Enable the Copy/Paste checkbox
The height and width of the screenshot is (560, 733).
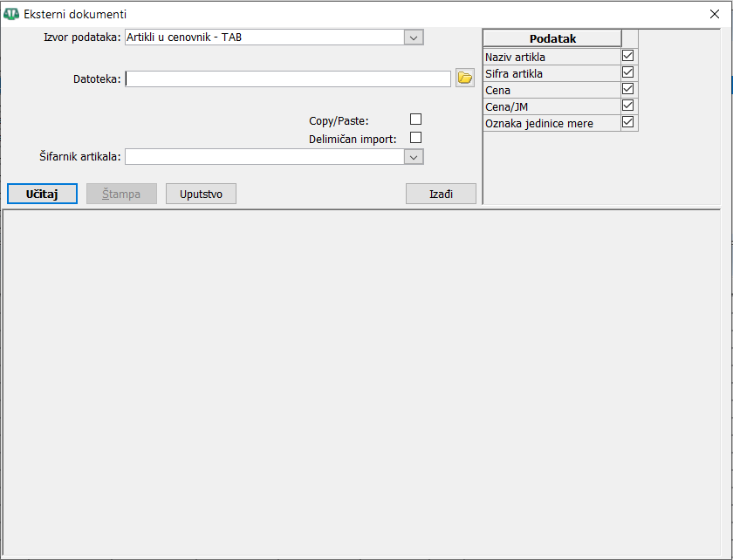[x=415, y=120]
